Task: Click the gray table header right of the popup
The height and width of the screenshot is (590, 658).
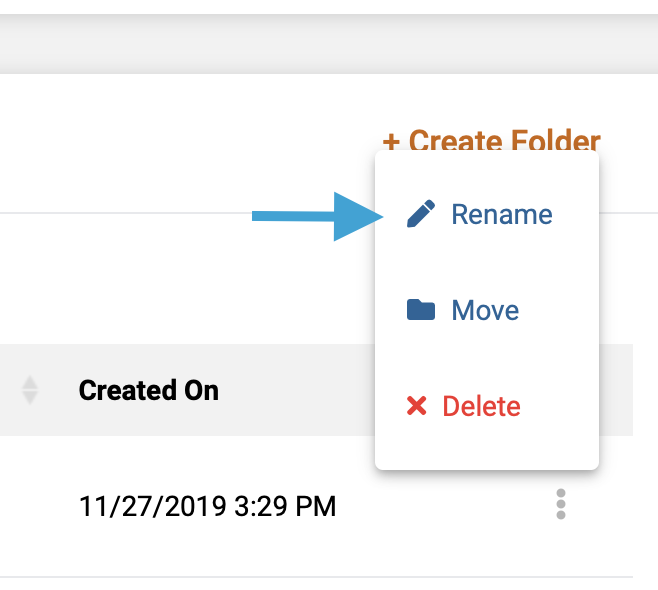Action: [616, 390]
